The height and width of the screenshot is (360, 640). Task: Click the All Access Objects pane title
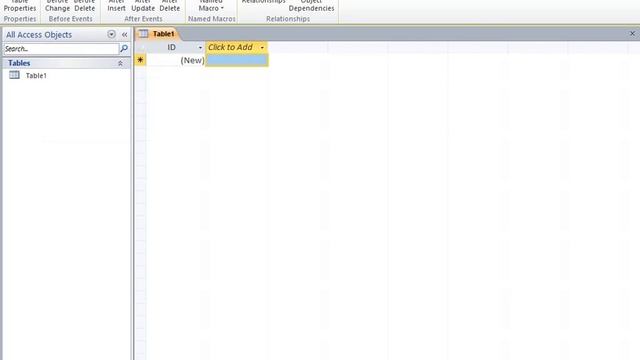[39, 35]
